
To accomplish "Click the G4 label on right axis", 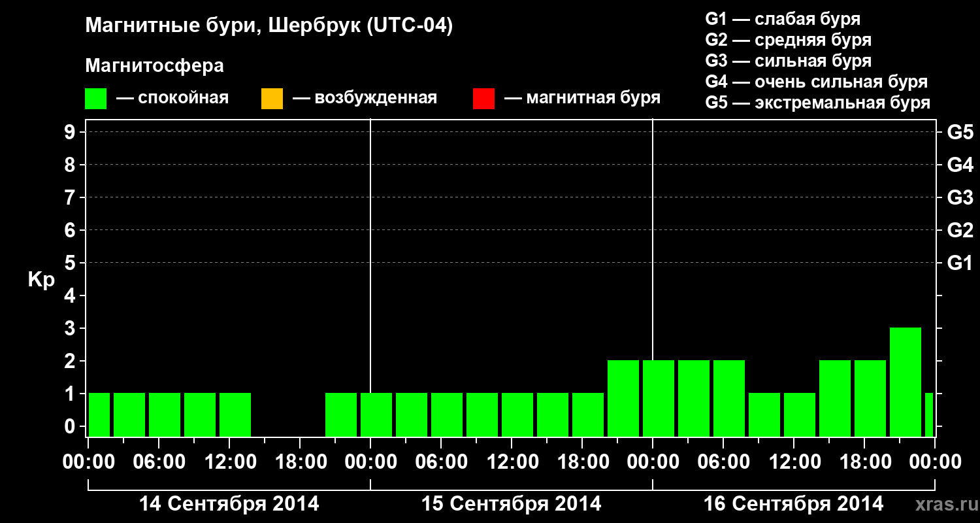I will (960, 165).
